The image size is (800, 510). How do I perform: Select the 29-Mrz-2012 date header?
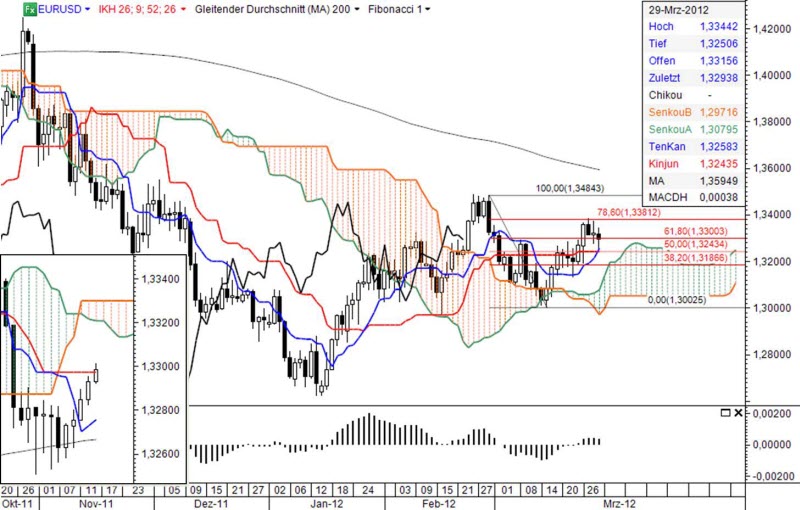pyautogui.click(x=679, y=10)
